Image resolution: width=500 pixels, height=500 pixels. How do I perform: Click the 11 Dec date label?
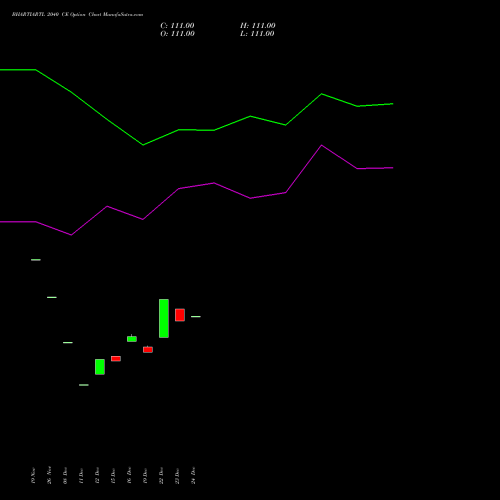81,475
